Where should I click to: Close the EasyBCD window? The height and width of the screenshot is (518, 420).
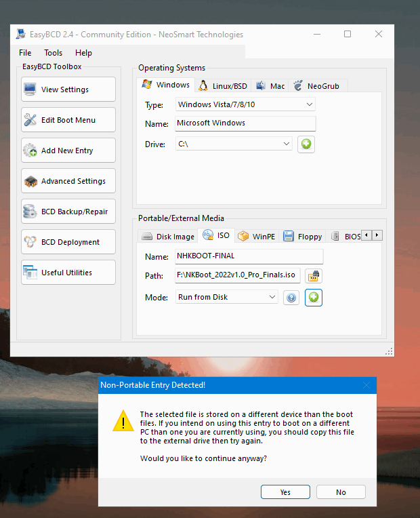click(379, 34)
